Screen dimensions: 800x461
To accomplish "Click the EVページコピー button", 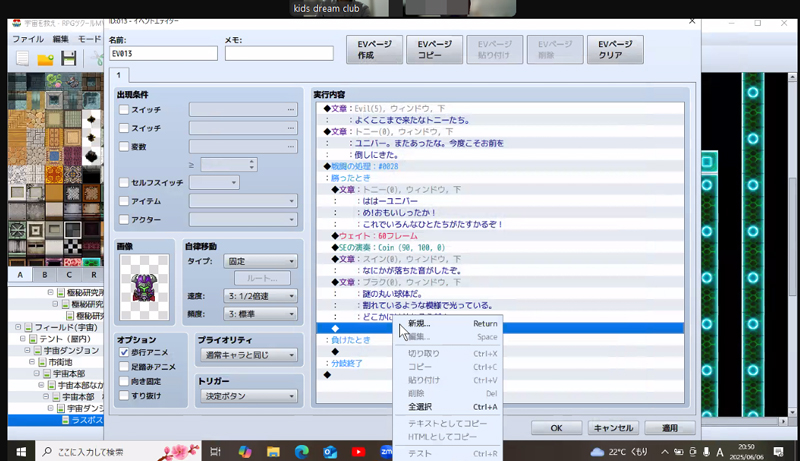I will 434,49.
